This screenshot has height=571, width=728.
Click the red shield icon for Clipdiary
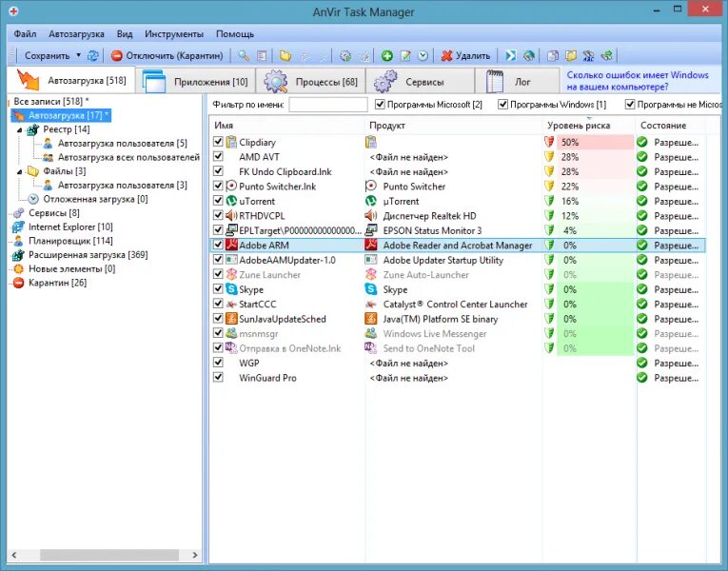point(549,142)
